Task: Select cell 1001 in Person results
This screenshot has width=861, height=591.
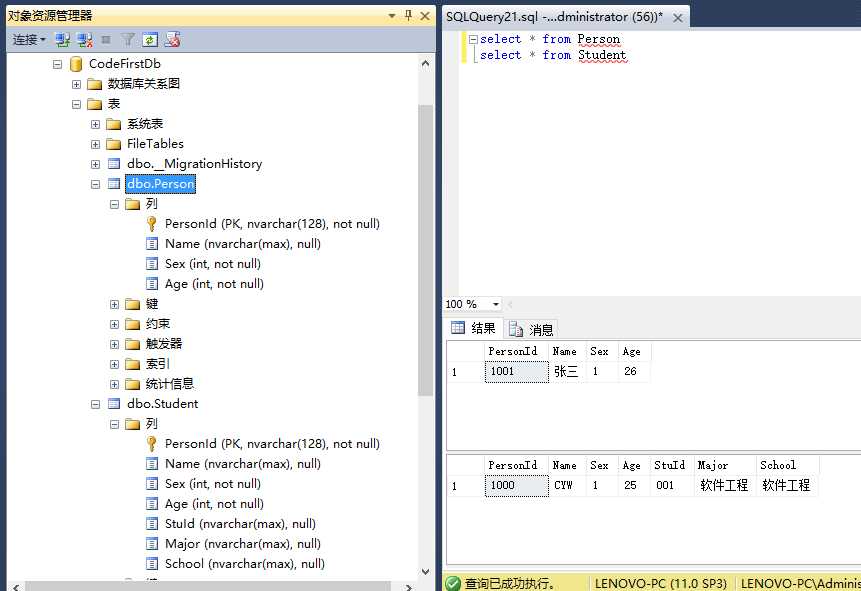Action: 517,372
